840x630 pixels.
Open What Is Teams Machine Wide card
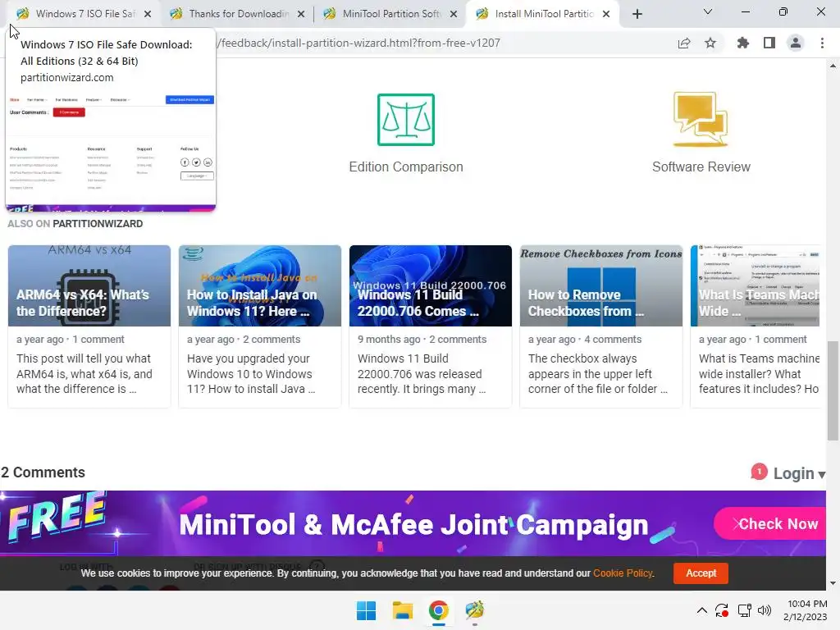pos(755,326)
